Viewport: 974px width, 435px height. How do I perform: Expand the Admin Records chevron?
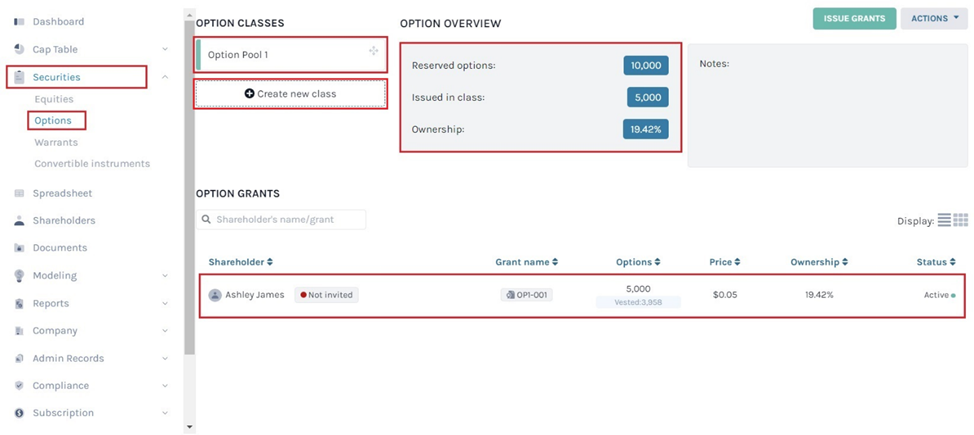[165, 359]
